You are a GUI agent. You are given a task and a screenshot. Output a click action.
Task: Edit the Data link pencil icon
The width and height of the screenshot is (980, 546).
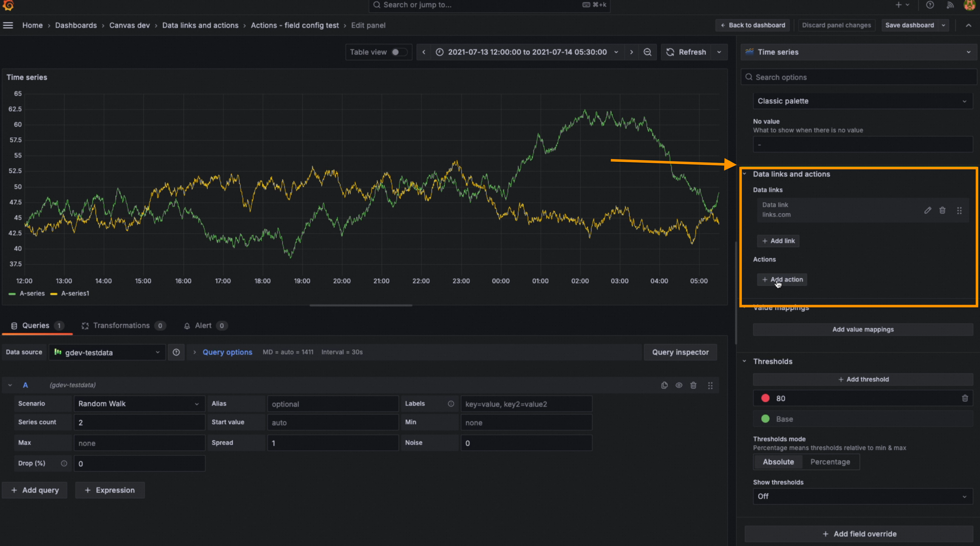point(927,210)
